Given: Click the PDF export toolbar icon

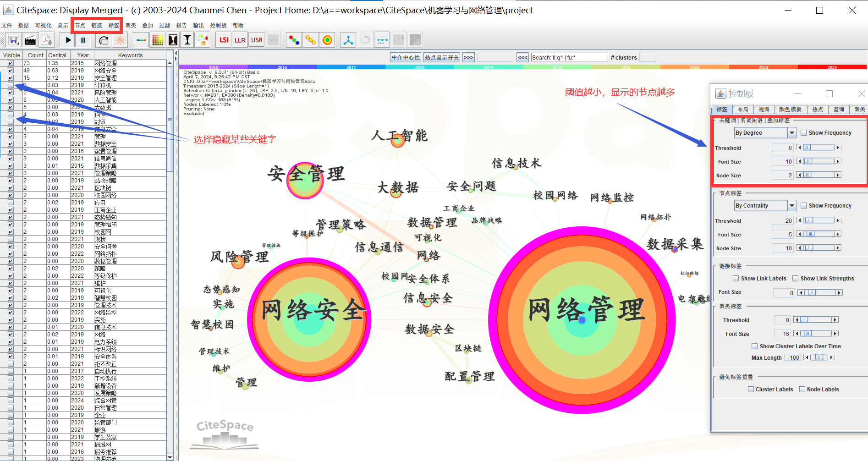Looking at the screenshot, I should 47,40.
